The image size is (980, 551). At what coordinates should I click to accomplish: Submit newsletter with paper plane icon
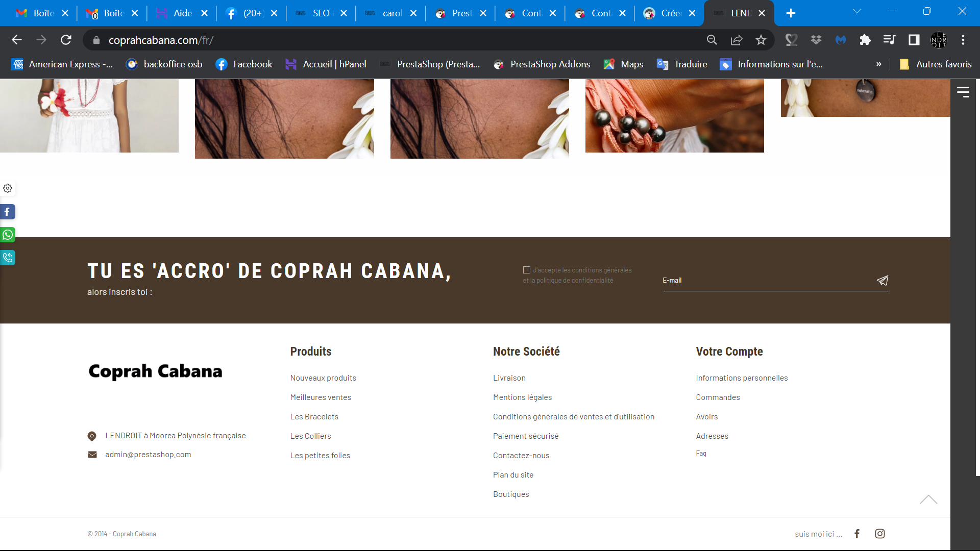coord(883,281)
